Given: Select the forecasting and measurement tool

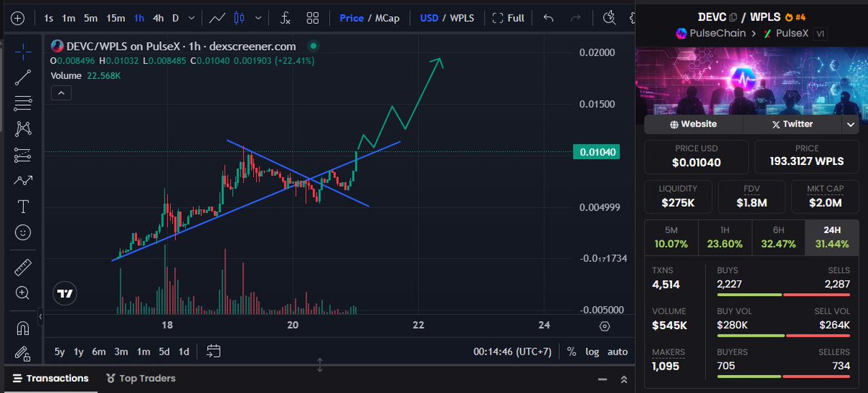Looking at the screenshot, I should click(x=22, y=155).
